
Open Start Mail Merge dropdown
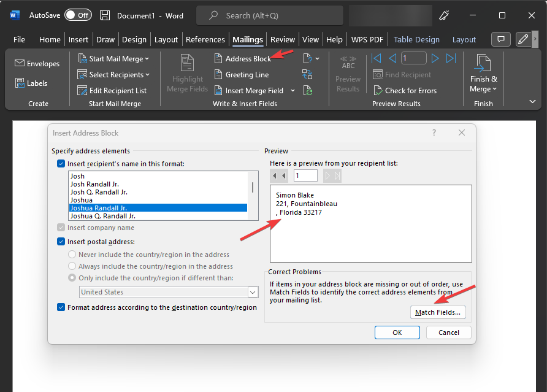113,59
